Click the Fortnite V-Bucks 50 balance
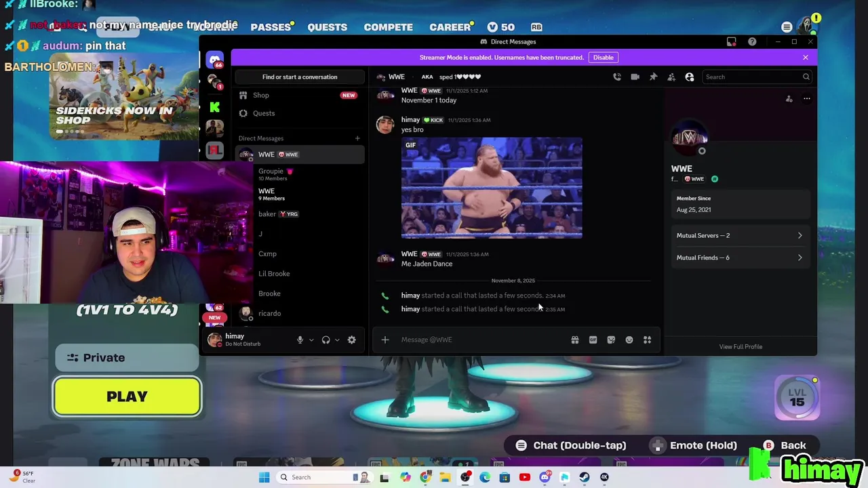Screen dimensions: 868x488 (501, 27)
